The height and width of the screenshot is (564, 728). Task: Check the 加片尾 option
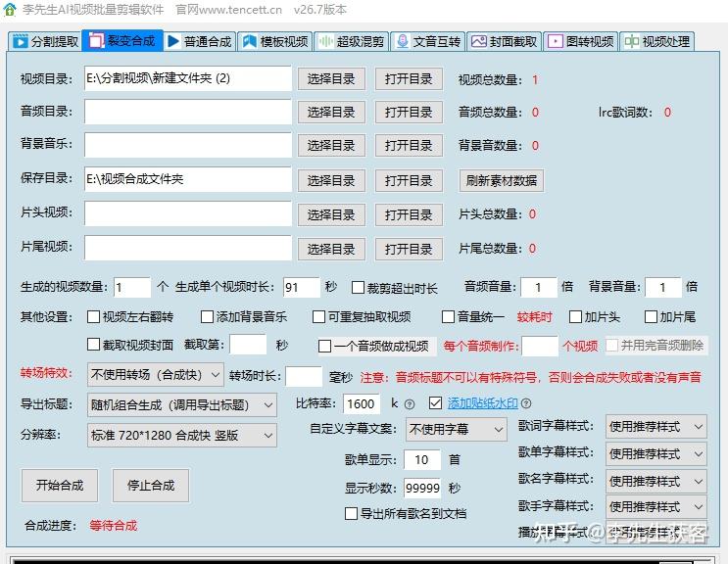pos(651,317)
